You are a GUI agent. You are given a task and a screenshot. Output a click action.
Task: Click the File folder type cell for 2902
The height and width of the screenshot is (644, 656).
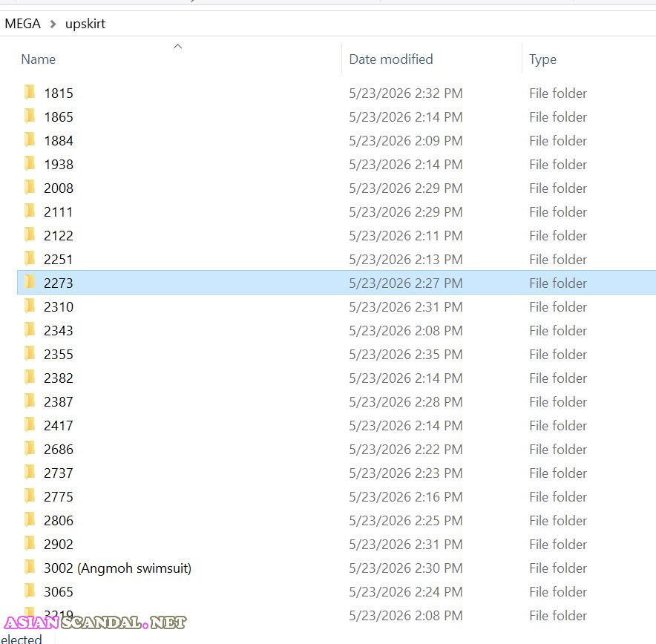[558, 545]
